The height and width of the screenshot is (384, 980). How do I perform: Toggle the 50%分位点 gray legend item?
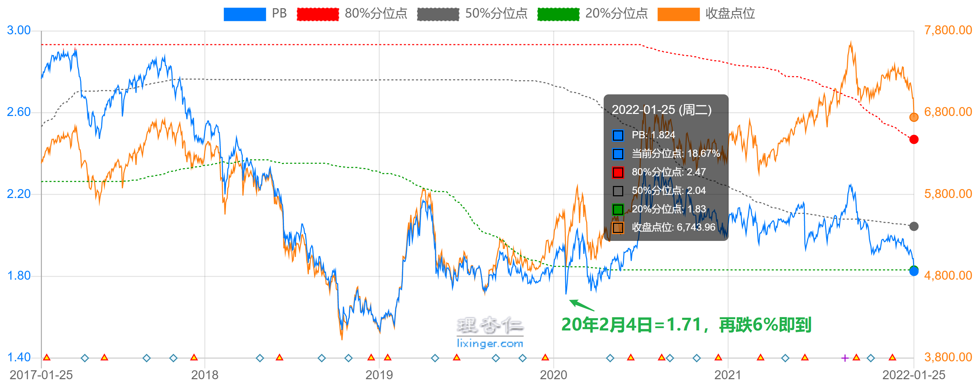click(437, 14)
